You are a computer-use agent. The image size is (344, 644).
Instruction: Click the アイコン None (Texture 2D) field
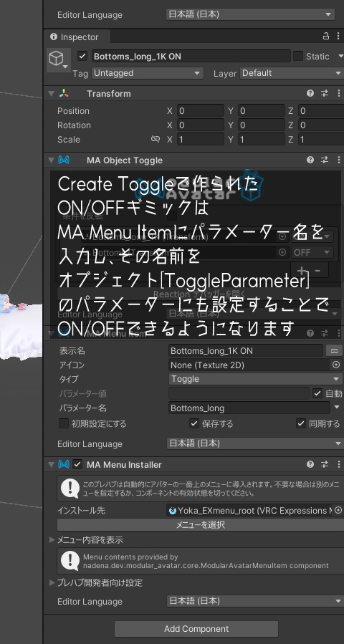(250, 365)
